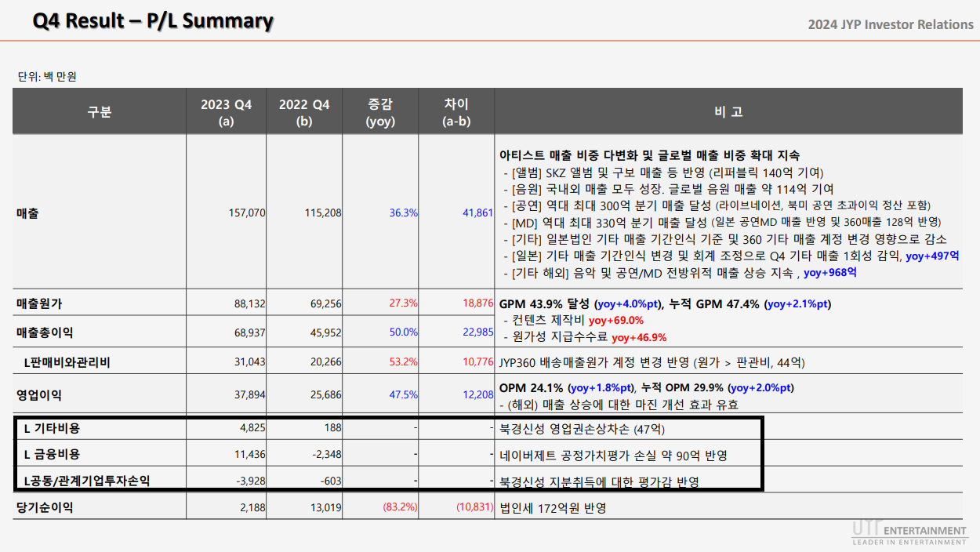Viewport: 980px width, 552px height.
Task: Click the cost value 88,132
Action: (x=251, y=303)
